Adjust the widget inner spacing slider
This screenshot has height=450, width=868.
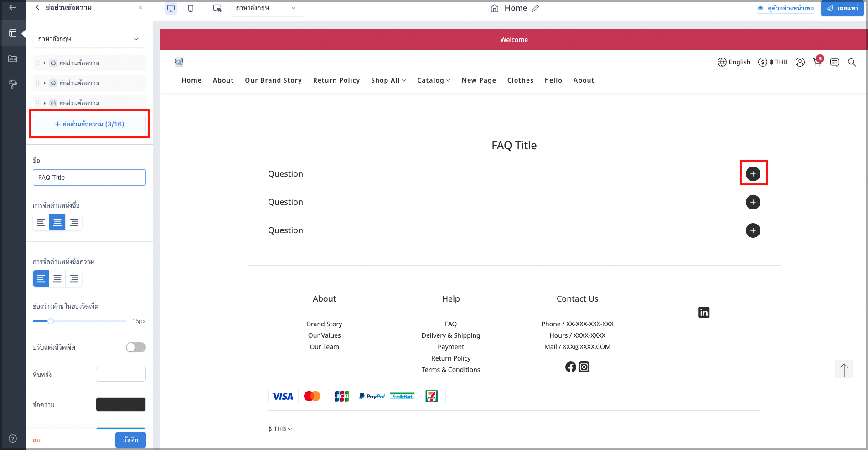(51, 321)
